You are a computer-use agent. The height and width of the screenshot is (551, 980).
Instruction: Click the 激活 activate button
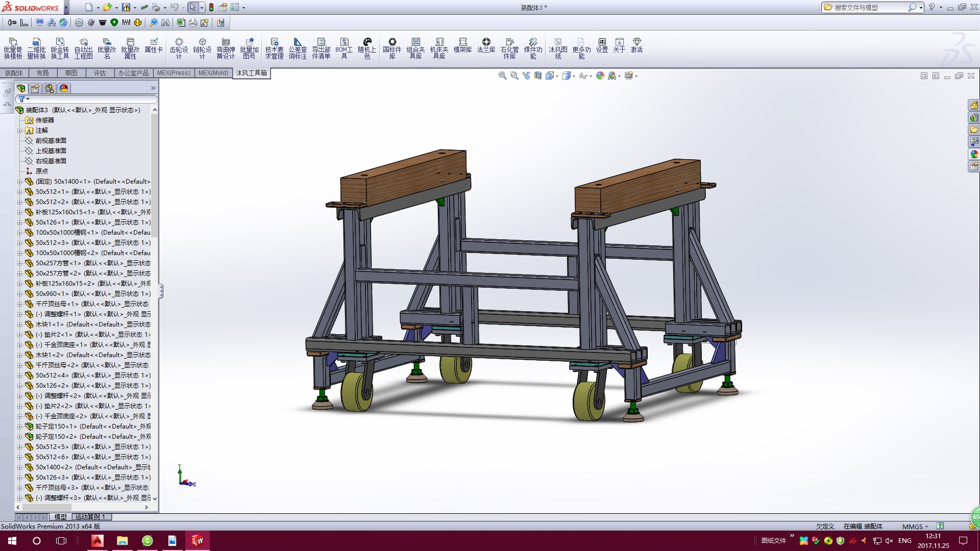[x=636, y=45]
